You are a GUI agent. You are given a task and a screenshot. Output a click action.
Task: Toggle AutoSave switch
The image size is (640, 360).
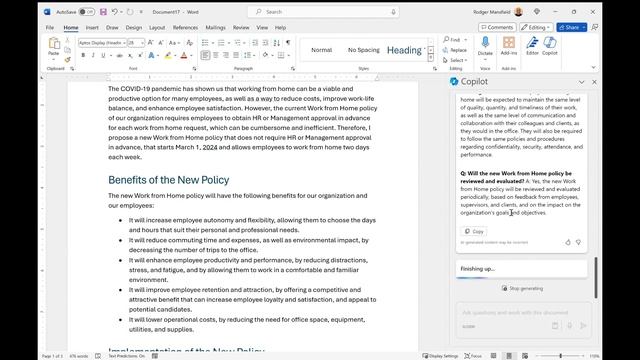[x=87, y=12]
